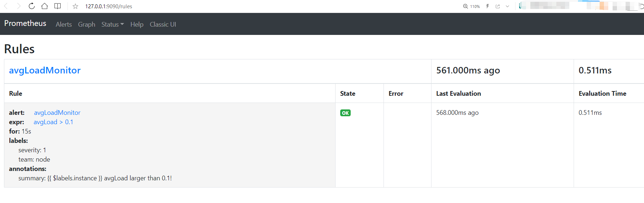Go to the browser home page
Screen dimensions: 644x203
44,6
